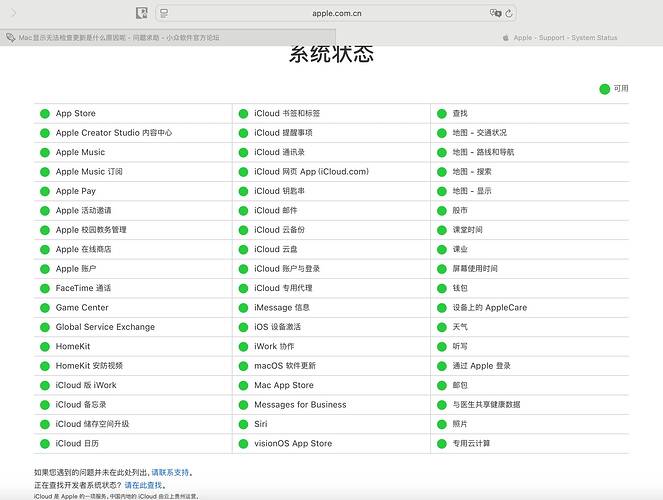Reload the page with the refresh icon

[509, 13]
